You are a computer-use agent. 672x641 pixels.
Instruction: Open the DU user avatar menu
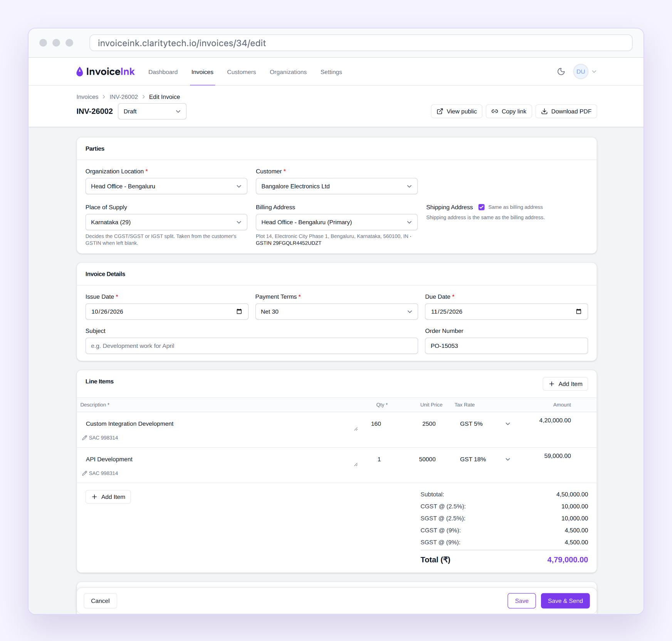coord(580,72)
